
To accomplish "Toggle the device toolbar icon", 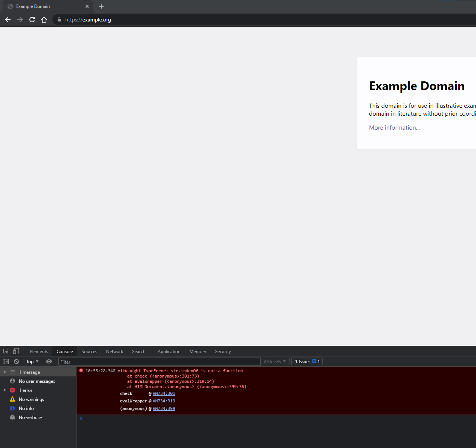I will tap(16, 351).
